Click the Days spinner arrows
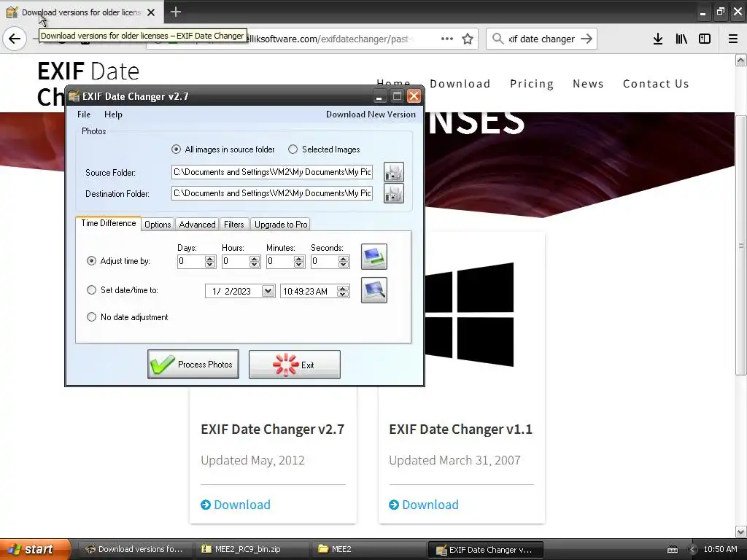 click(210, 262)
